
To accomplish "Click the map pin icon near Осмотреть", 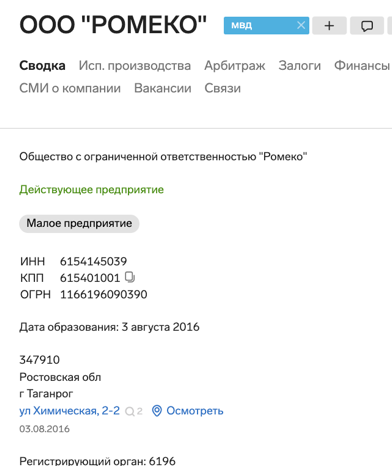I will click(157, 411).
